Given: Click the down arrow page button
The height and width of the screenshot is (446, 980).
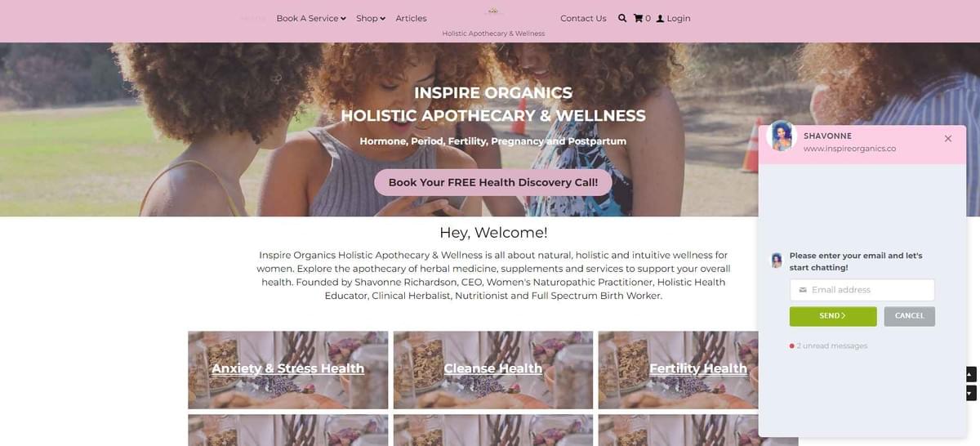Looking at the screenshot, I should (971, 393).
